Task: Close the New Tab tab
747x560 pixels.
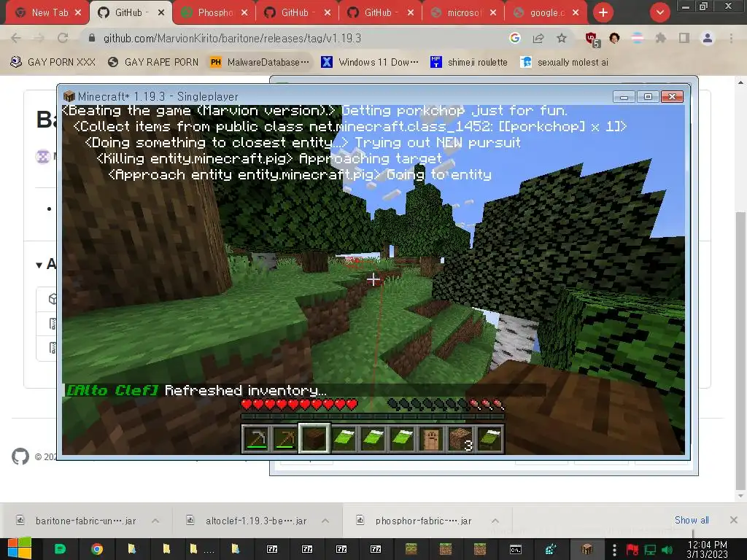Action: click(78, 12)
